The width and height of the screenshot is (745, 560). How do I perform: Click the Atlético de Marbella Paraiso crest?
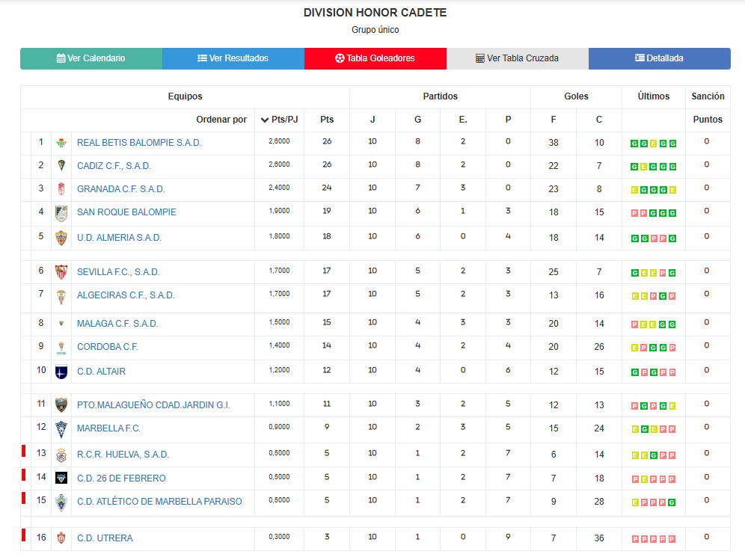(61, 502)
